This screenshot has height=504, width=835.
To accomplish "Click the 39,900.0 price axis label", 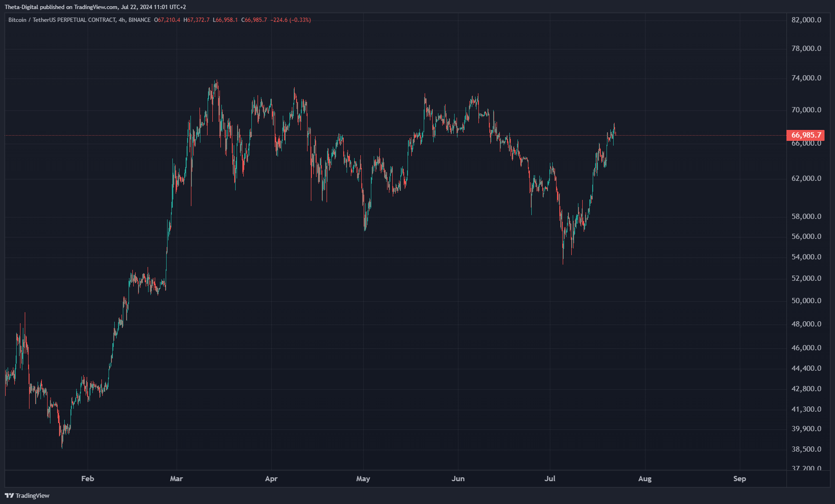I will (806, 429).
